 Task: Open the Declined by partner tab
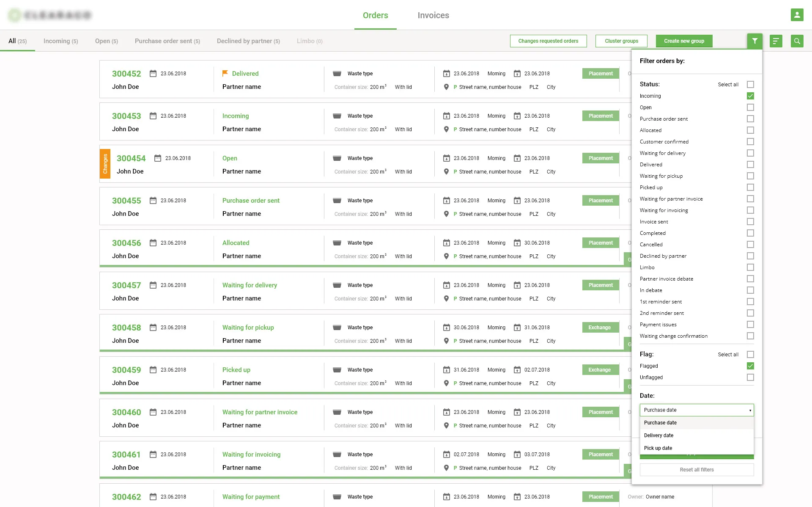pyautogui.click(x=248, y=41)
